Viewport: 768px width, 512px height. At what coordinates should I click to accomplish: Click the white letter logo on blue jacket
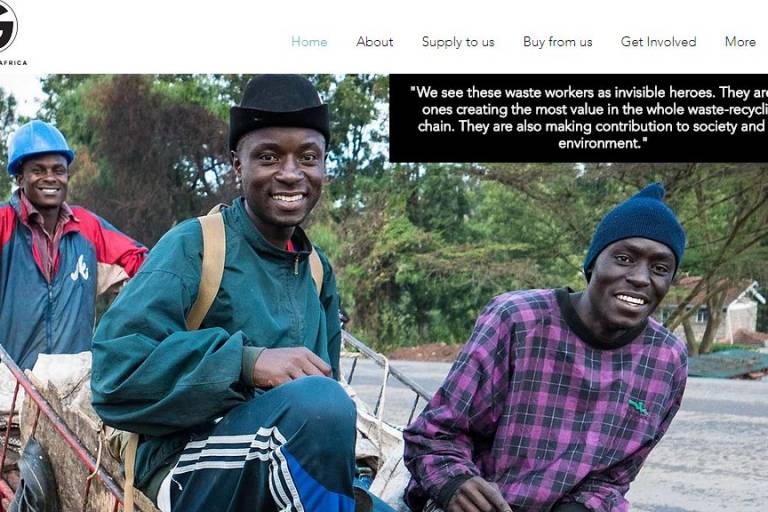(x=80, y=269)
